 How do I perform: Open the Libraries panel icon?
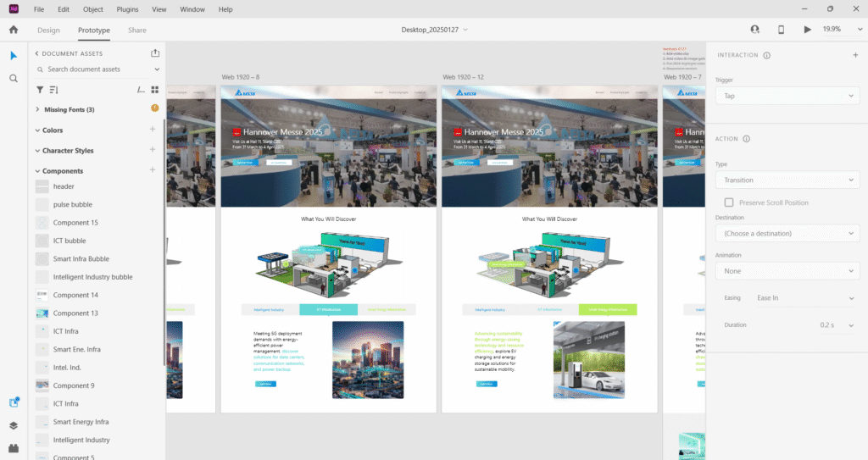(x=14, y=402)
